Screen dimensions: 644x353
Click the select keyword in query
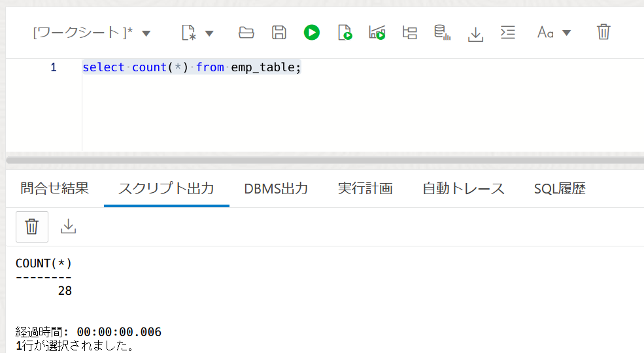(103, 67)
